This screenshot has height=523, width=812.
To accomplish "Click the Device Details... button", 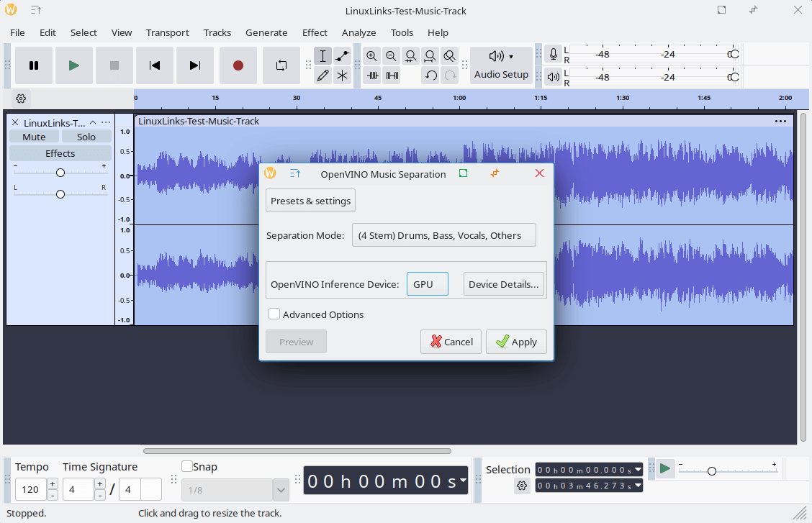I will pyautogui.click(x=503, y=284).
